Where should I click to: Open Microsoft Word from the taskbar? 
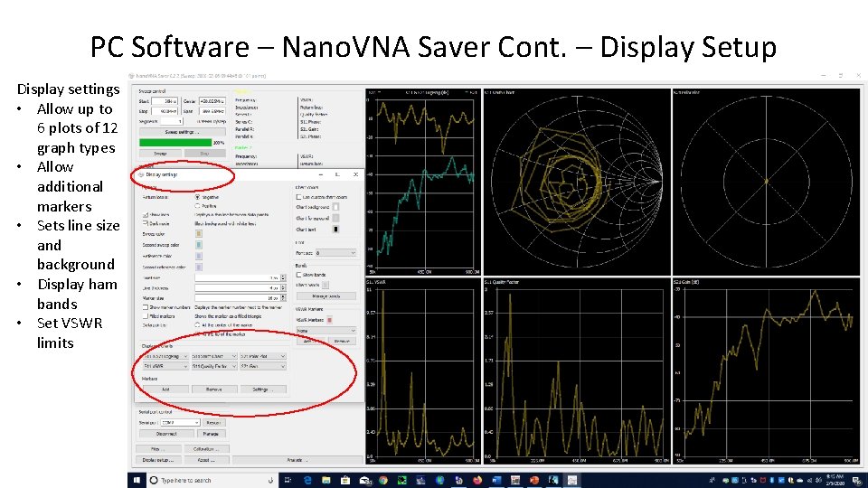tap(496, 480)
